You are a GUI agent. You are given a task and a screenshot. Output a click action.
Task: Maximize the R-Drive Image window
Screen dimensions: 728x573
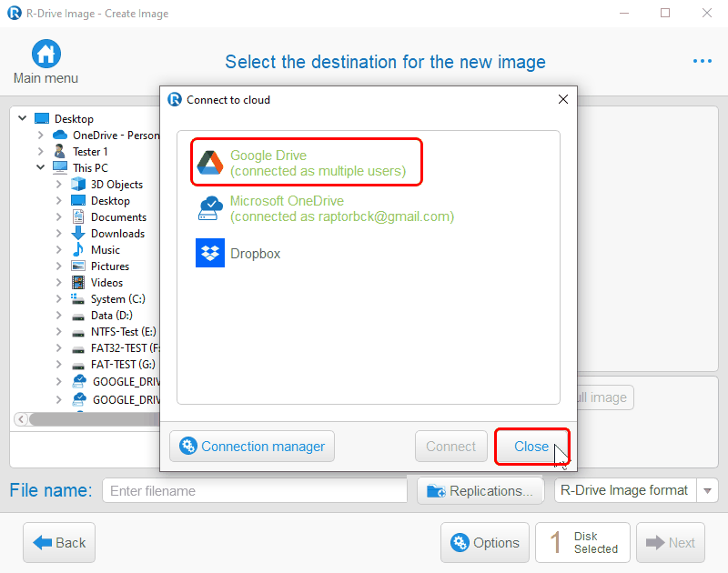pyautogui.click(x=665, y=13)
